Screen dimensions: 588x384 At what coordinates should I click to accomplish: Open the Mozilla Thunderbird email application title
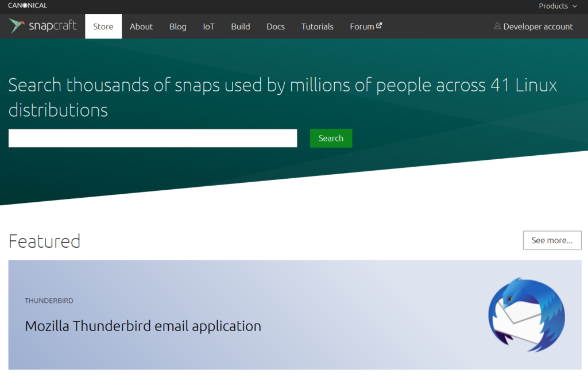point(143,326)
